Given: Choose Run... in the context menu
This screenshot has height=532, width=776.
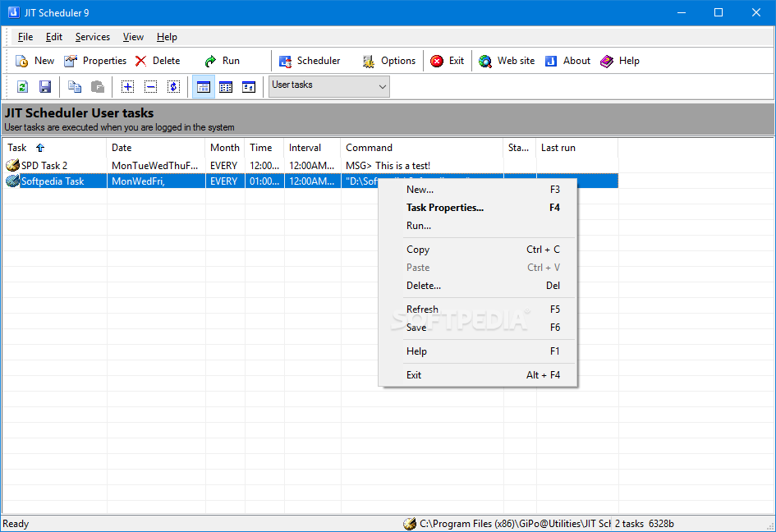Looking at the screenshot, I should [478, 226].
